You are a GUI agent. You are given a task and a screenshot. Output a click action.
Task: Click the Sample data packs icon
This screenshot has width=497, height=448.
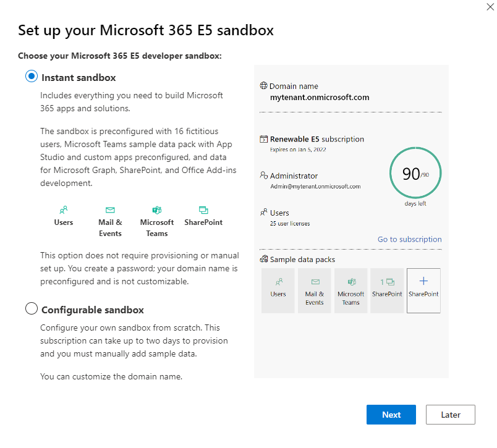(x=264, y=259)
